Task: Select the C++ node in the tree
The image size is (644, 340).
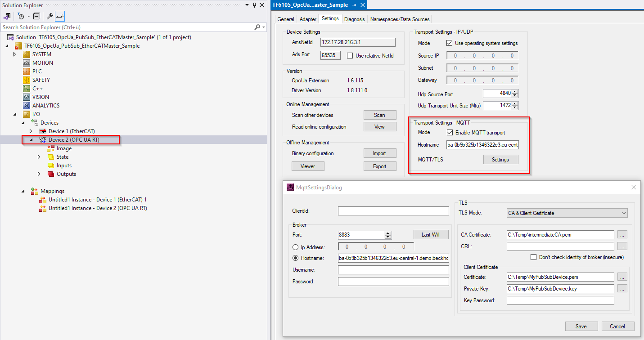Action: [37, 89]
